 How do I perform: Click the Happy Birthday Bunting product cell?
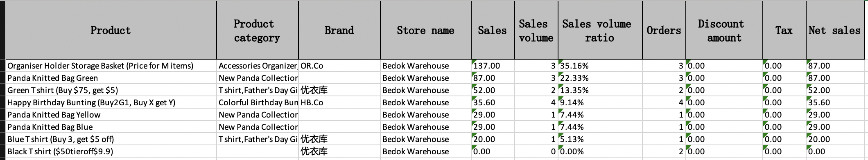111,102
